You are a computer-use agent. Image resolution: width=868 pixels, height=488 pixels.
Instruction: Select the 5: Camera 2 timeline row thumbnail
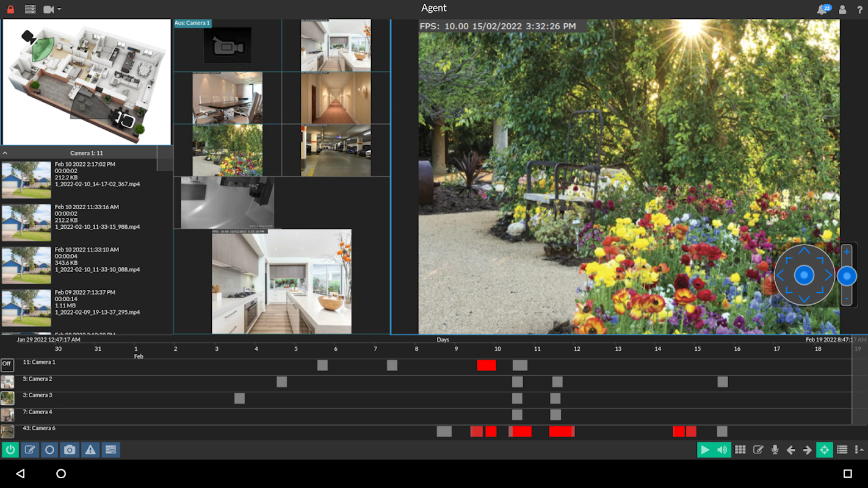point(7,382)
